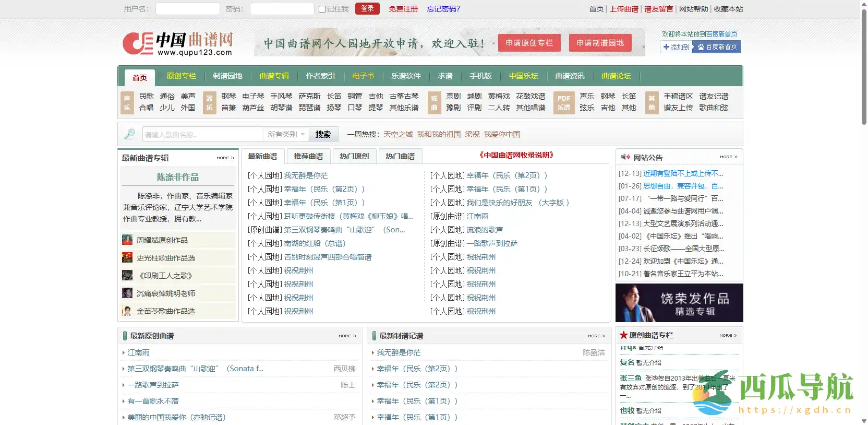868x425 pixels.
Task: Click the 网站公告 speaker icon
Action: point(625,157)
